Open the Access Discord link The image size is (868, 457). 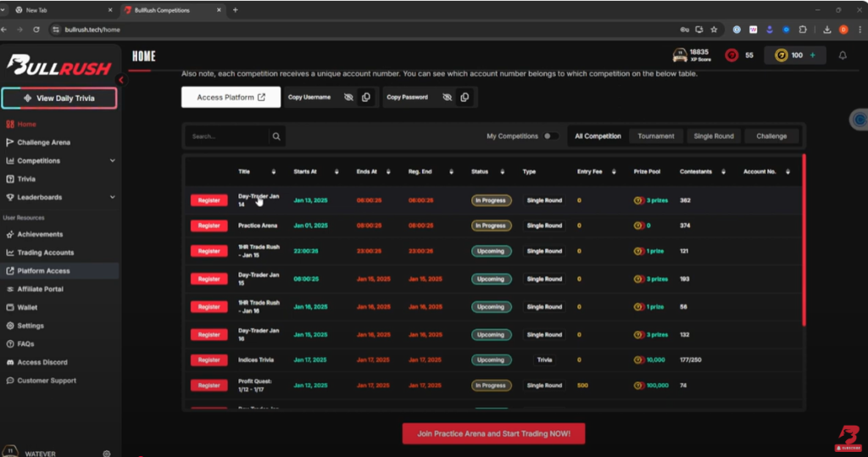pos(42,362)
